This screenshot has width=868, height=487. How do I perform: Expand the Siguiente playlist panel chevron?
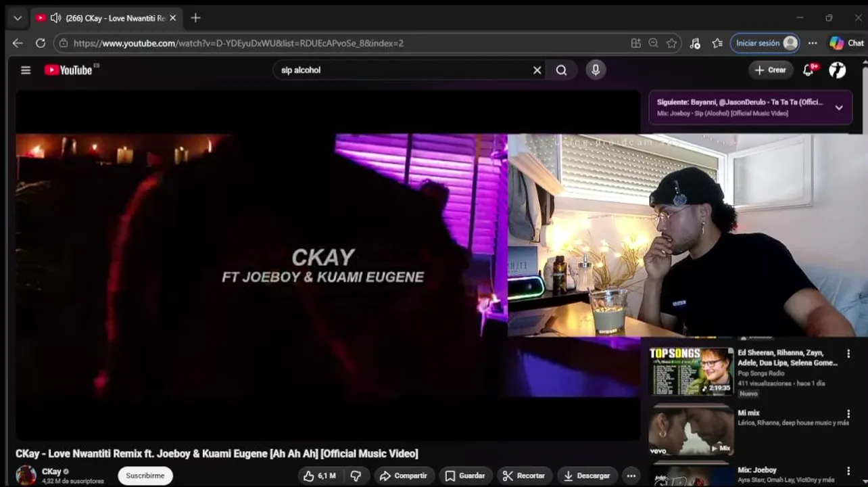click(839, 108)
